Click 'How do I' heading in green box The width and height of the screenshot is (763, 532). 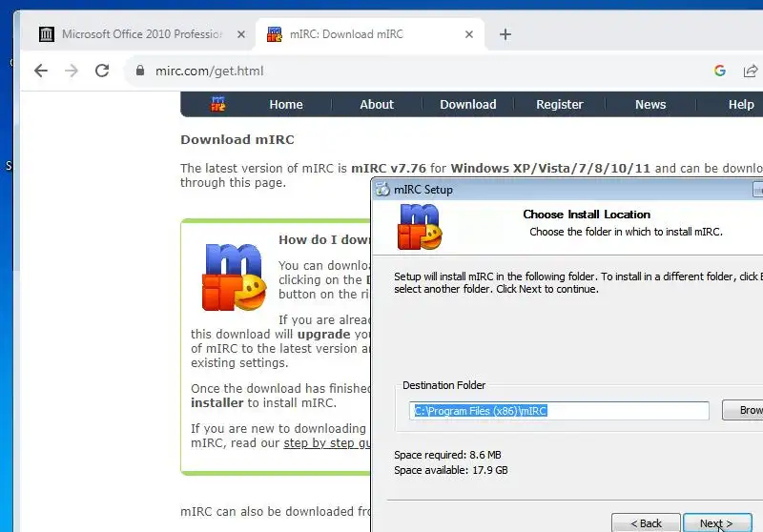[309, 239]
